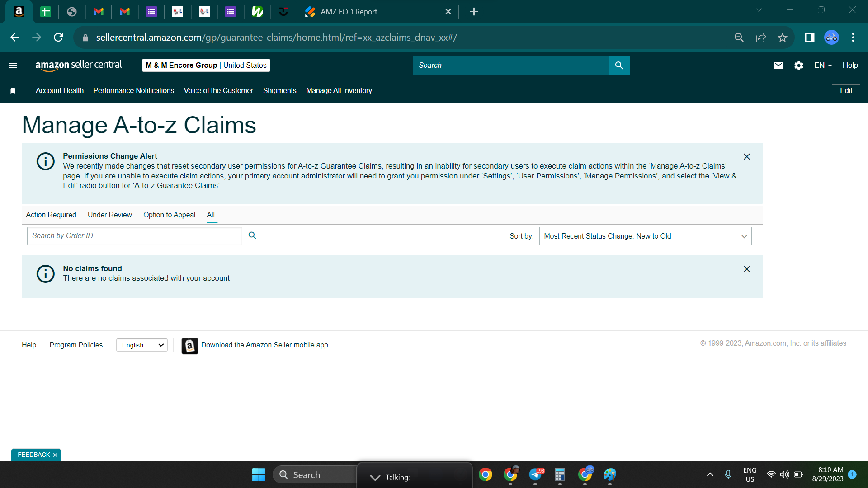Open the taskbar clock and date
Screen dimensions: 868x488
pos(827,474)
